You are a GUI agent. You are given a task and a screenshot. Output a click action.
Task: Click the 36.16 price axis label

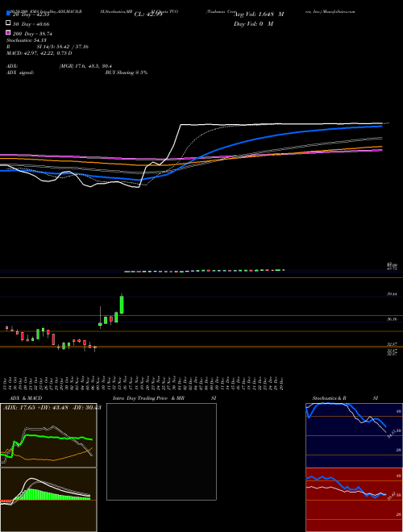click(x=393, y=319)
